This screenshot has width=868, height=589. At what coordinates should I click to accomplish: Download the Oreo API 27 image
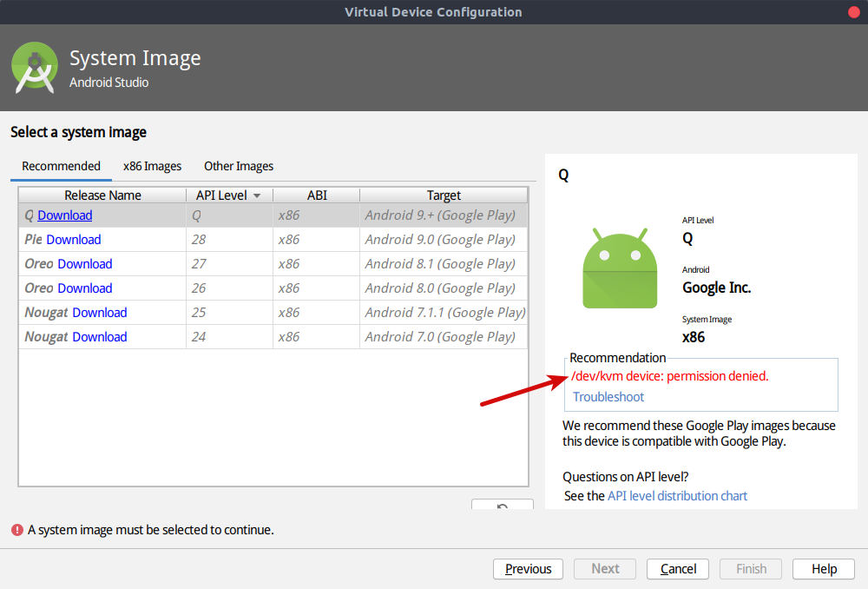[85, 264]
